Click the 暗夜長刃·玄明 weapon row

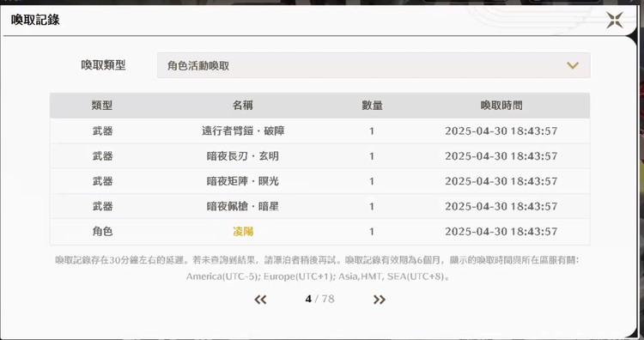(320, 156)
